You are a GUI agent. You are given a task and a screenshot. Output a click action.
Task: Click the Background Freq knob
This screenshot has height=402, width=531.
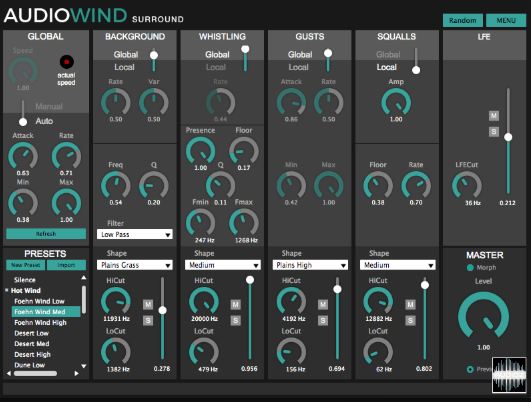(115, 185)
